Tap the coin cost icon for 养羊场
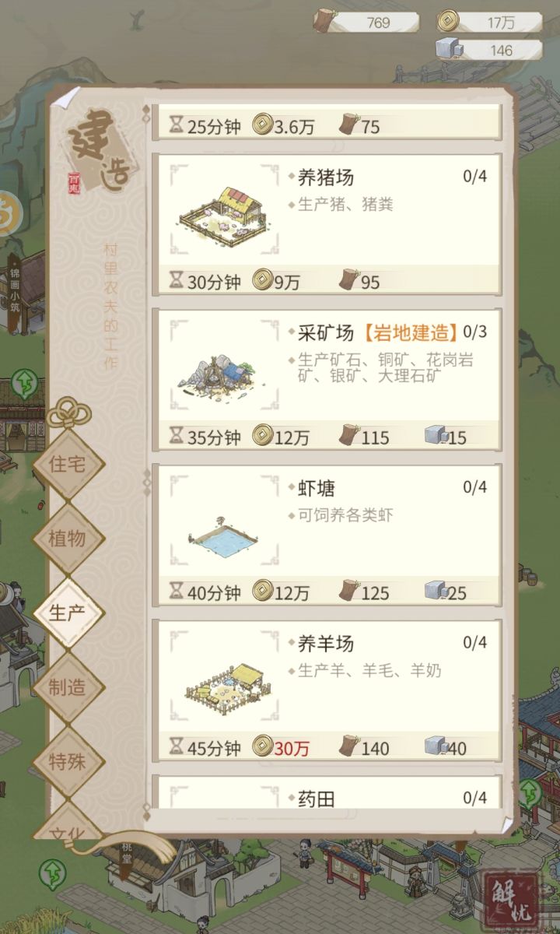This screenshot has width=560, height=934. [262, 747]
